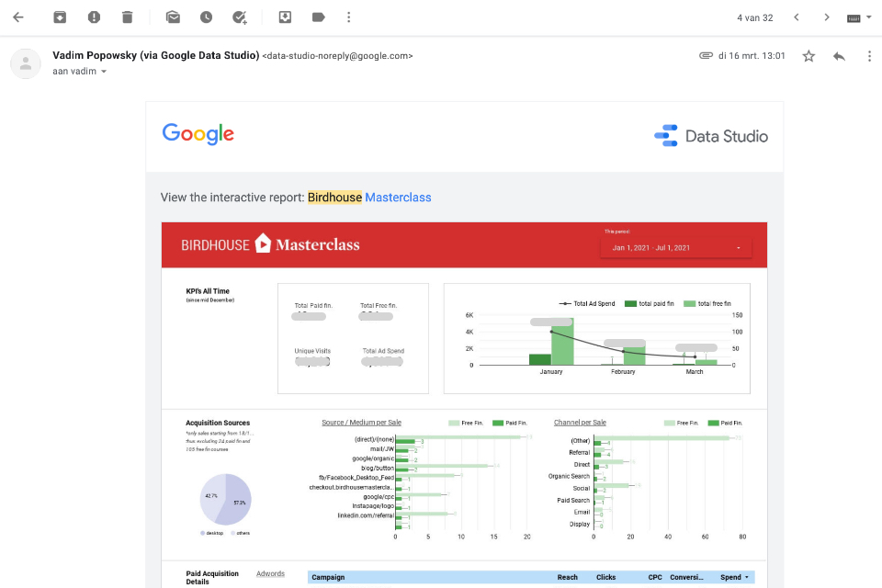882x588 pixels.
Task: Archive this email
Action: click(x=60, y=17)
